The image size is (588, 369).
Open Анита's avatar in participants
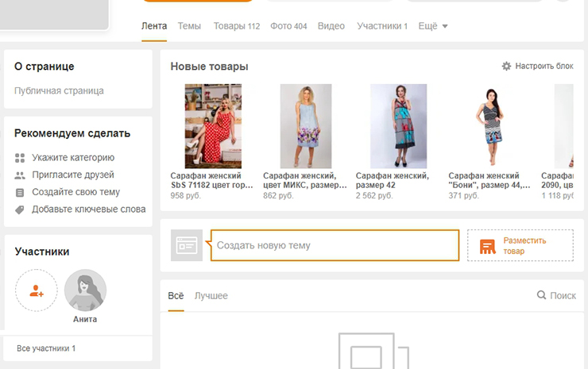click(85, 290)
